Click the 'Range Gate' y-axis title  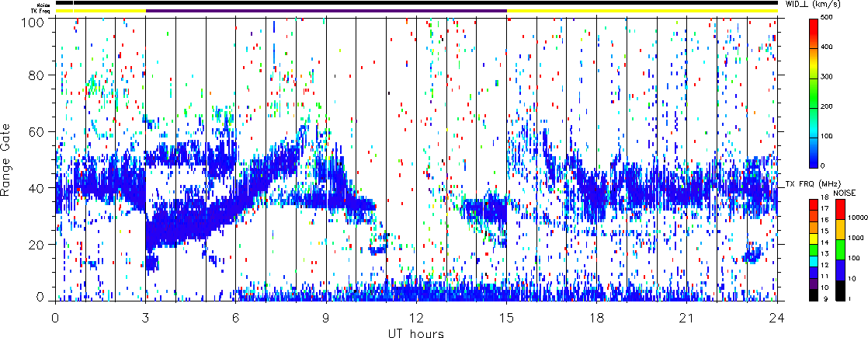(x=7, y=159)
